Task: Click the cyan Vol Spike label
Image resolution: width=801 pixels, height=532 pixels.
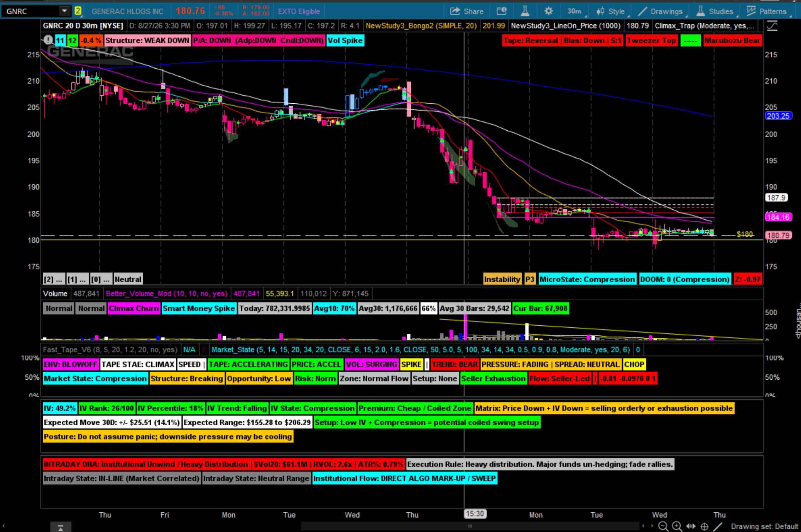Action: (x=345, y=40)
